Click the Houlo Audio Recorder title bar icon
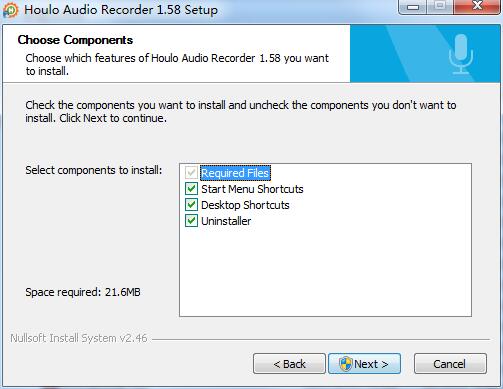The width and height of the screenshot is (503, 389). pyautogui.click(x=10, y=10)
